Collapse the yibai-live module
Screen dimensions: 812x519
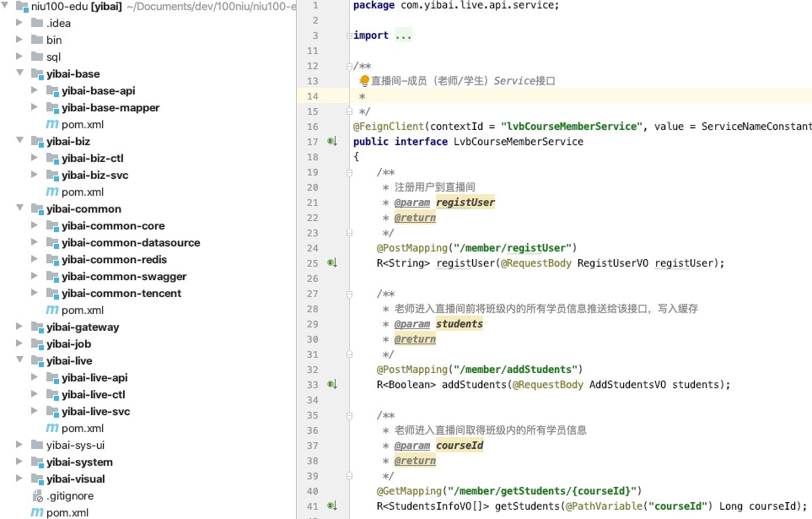[x=20, y=360]
